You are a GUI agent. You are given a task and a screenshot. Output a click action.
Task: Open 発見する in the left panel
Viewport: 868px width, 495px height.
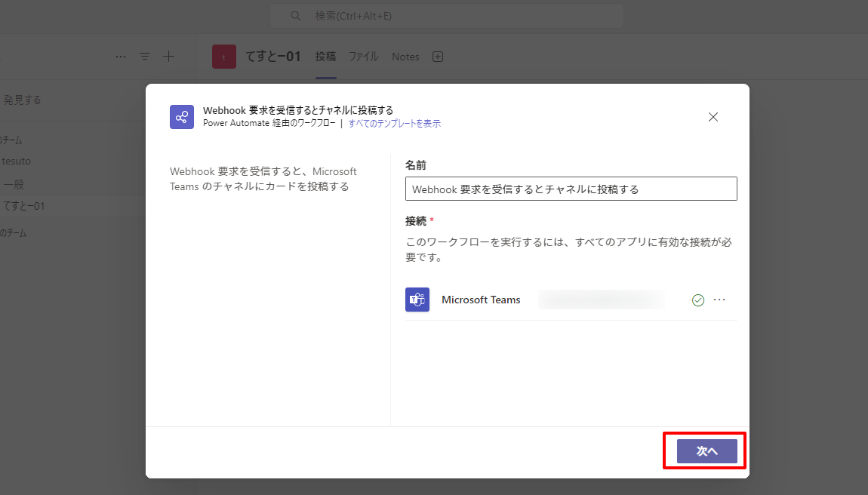(x=22, y=100)
